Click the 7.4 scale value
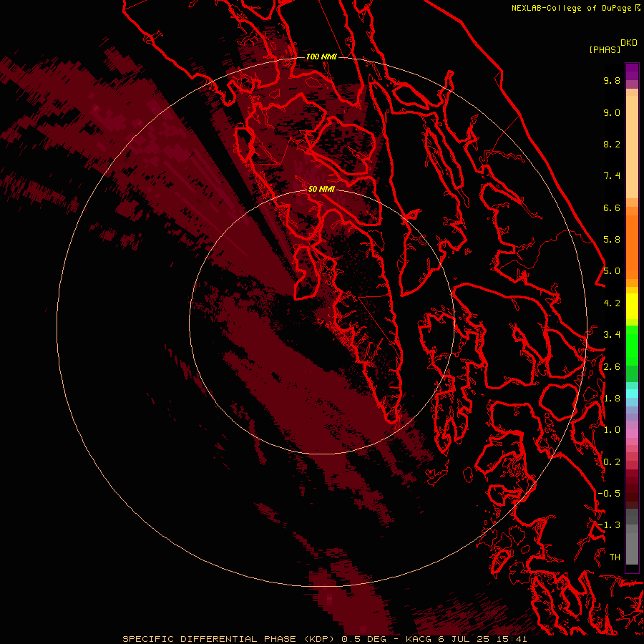 pyautogui.click(x=612, y=176)
